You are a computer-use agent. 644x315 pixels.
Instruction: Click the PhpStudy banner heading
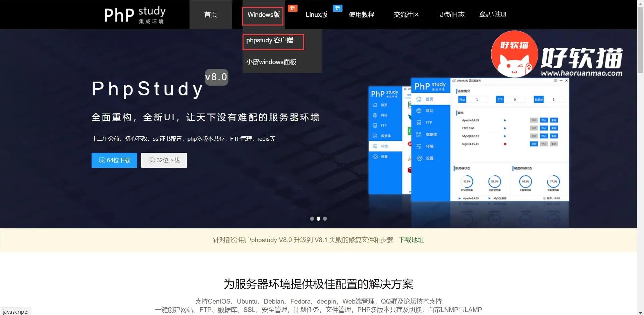tap(148, 89)
